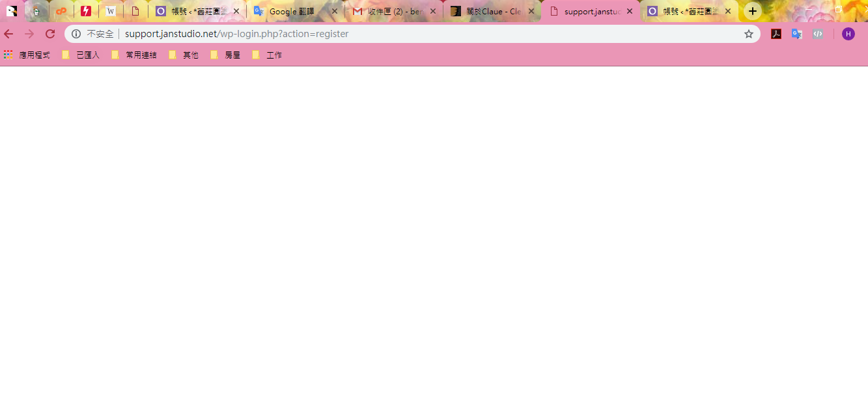This screenshot has width=868, height=401.
Task: Click the gray code brackets extension icon
Action: coord(818,34)
